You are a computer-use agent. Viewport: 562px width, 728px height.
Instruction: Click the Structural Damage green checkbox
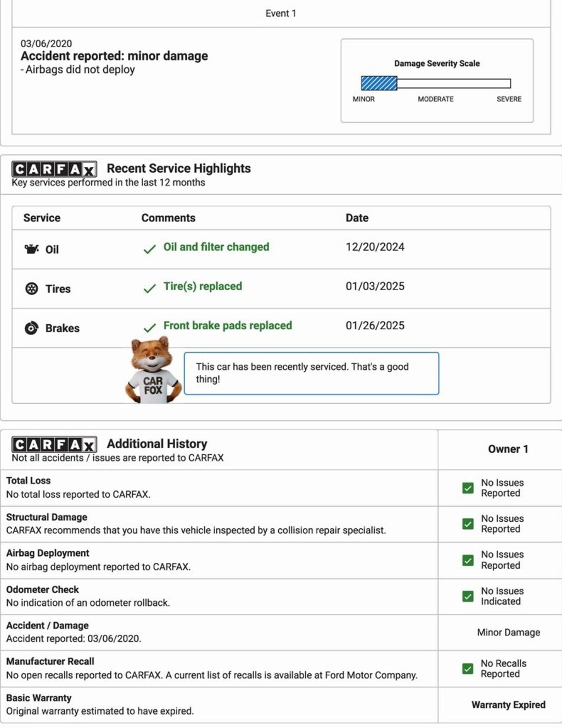click(x=468, y=524)
